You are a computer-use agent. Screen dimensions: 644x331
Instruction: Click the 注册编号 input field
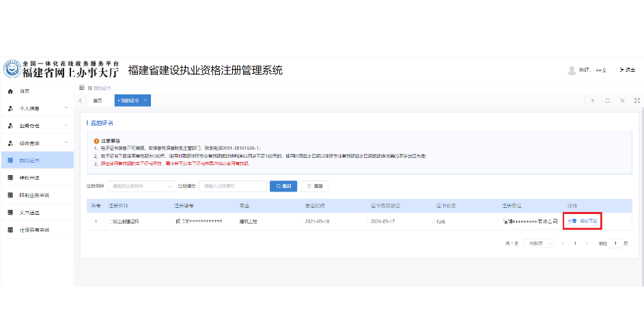click(232, 186)
